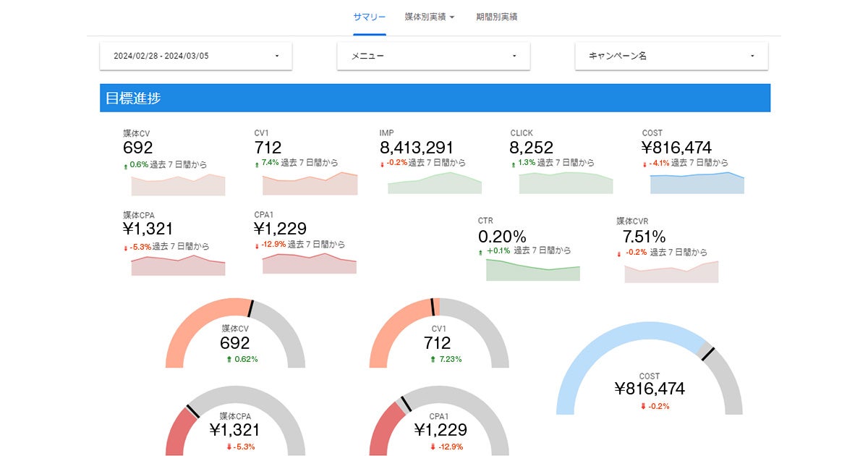Click the 媒体CVR sparkline chart

(671, 271)
